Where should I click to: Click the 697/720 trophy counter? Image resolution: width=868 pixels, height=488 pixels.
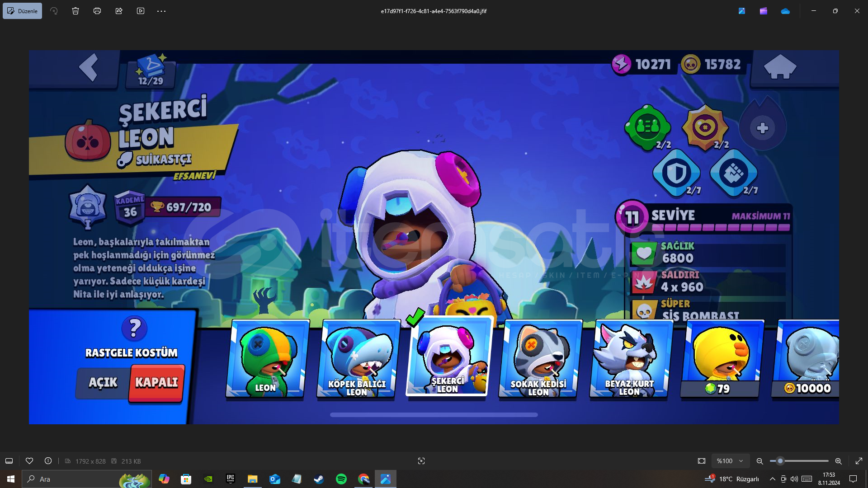tap(183, 207)
